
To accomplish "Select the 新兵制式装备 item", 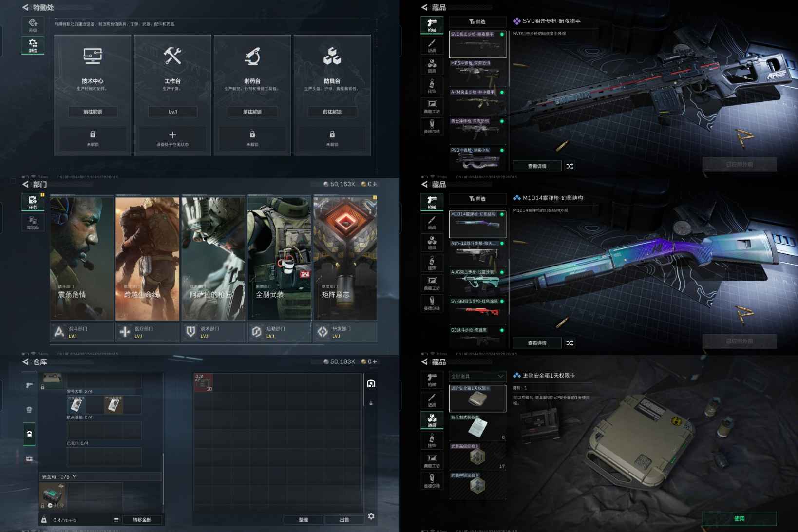I will tap(477, 427).
